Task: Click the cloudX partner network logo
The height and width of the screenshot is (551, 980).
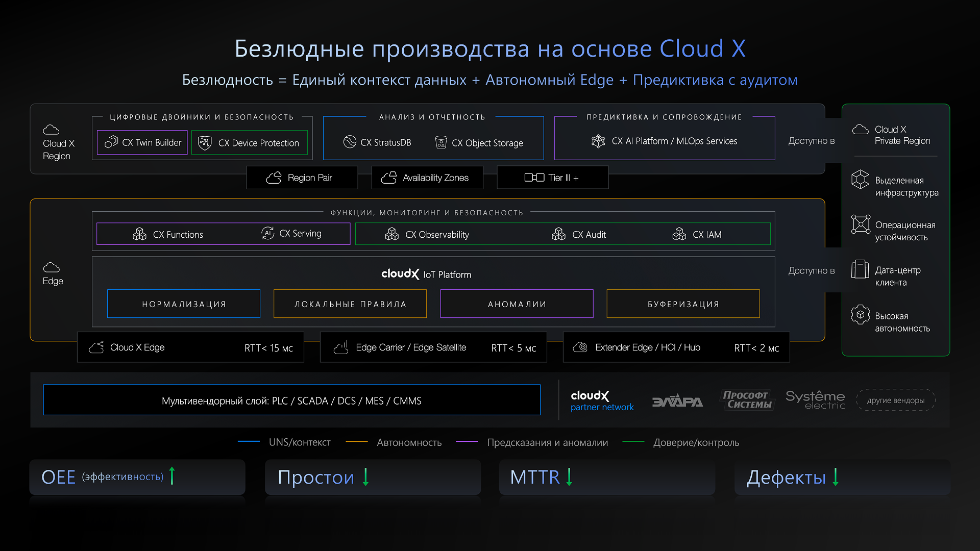Action: coord(602,401)
